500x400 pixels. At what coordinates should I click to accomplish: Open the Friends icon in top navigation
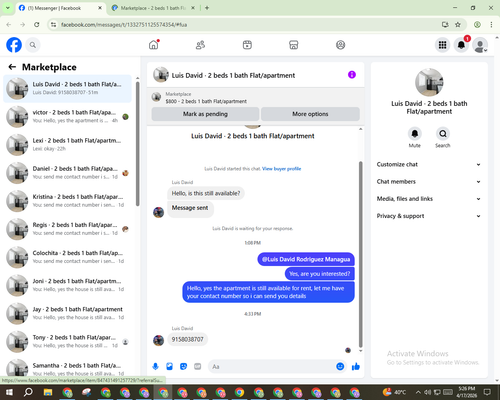(200, 45)
